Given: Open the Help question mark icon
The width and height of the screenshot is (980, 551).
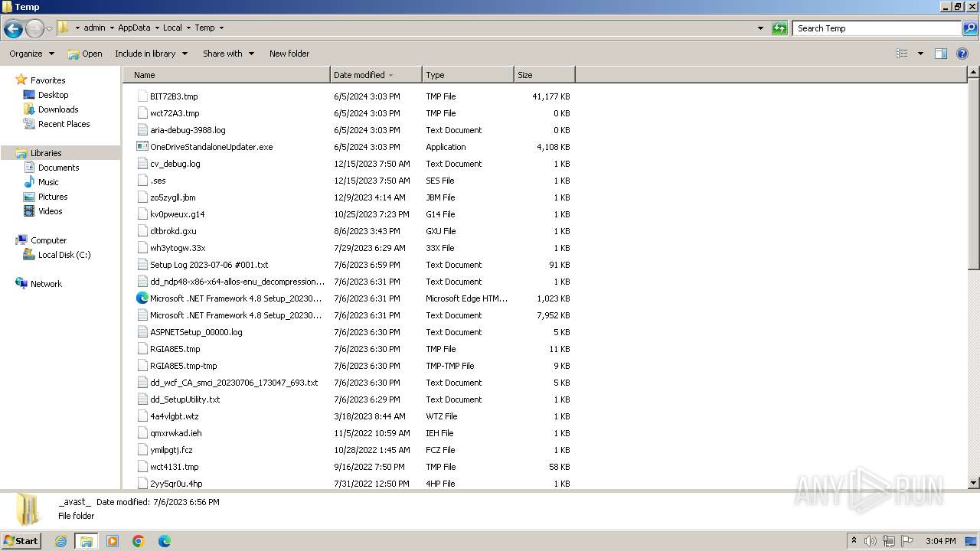Looking at the screenshot, I should coord(963,54).
